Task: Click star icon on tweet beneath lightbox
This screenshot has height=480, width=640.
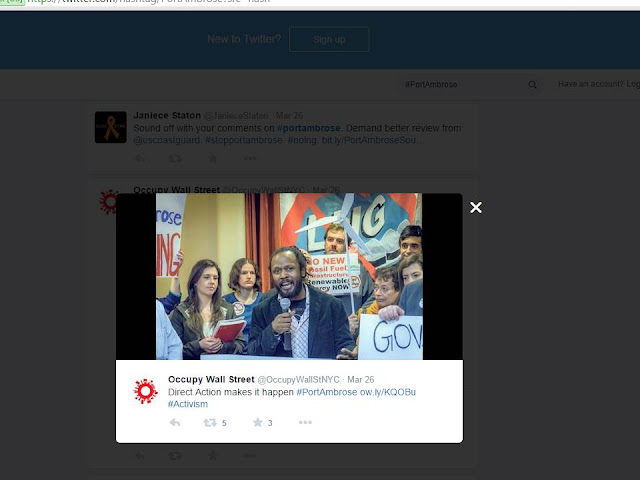Action: click(212, 456)
